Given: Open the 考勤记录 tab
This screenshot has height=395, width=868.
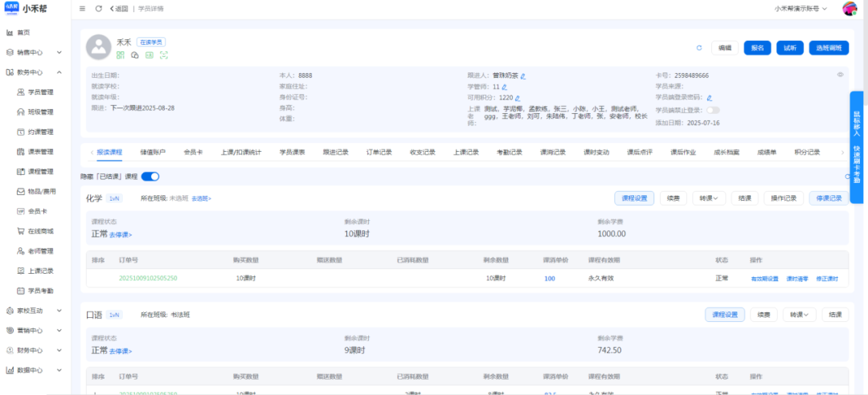Looking at the screenshot, I should click(509, 152).
